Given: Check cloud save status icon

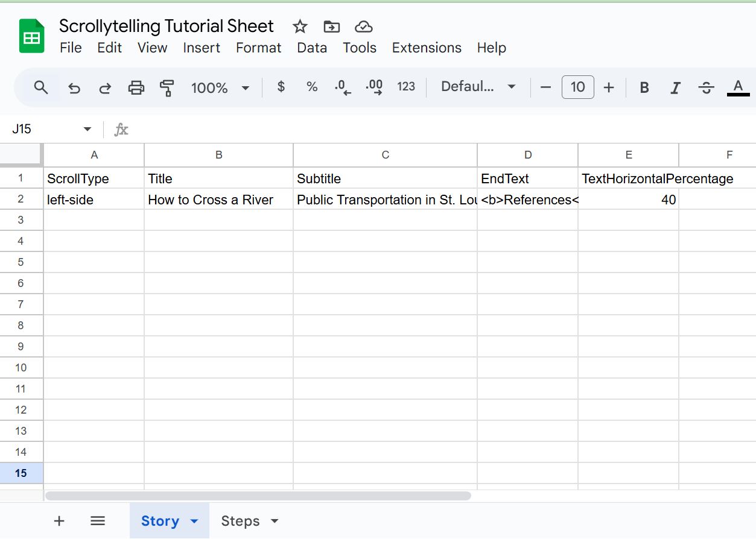Looking at the screenshot, I should [x=363, y=27].
